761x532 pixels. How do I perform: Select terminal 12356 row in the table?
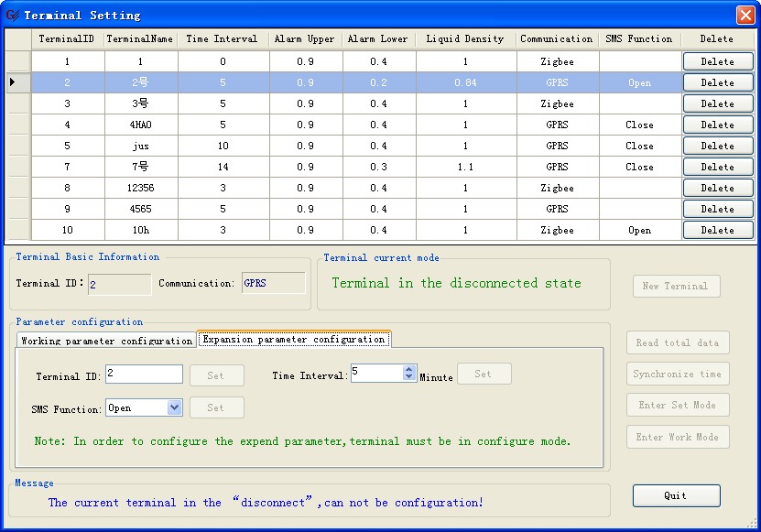pos(140,188)
